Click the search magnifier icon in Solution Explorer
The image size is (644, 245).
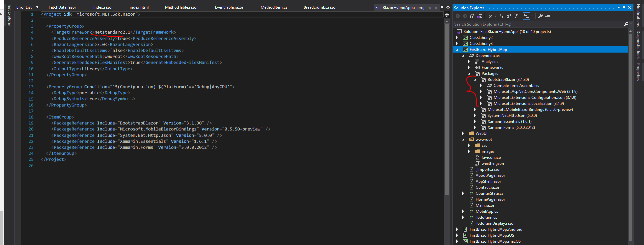(x=626, y=24)
